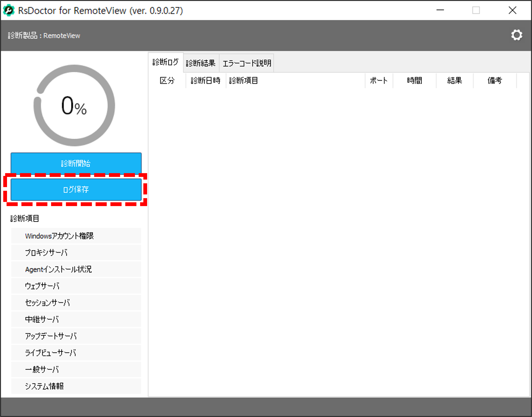Select ライブビューサーバ diagnostic item
The height and width of the screenshot is (417, 532).
click(x=76, y=353)
